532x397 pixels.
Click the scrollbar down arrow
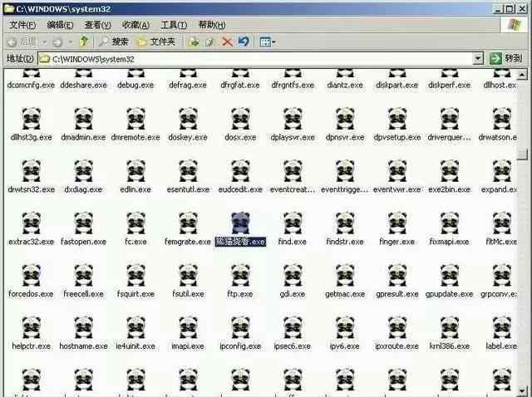(x=521, y=390)
